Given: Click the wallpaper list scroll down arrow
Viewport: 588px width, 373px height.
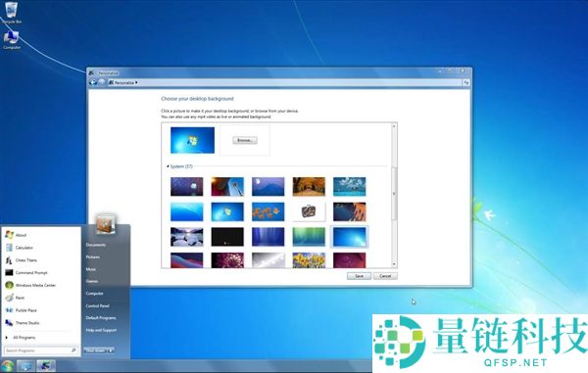Looking at the screenshot, I should tap(394, 264).
